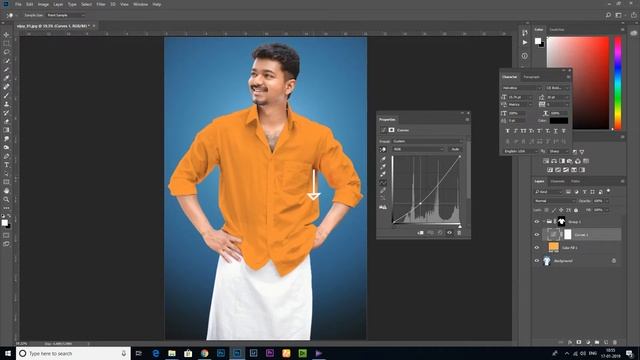Click the foreground color in toolbar
Image resolution: width=640 pixels, height=360 pixels.
pos(4,222)
